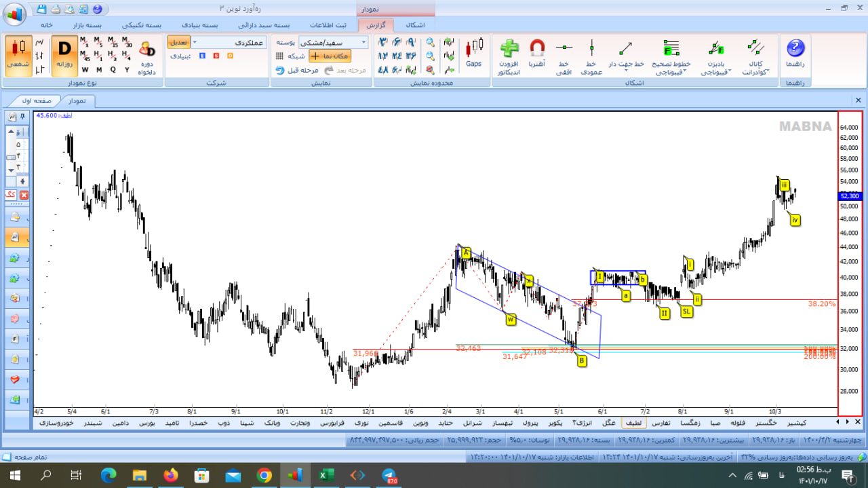Open Excel from the taskbar
The image size is (868, 488).
326,475
